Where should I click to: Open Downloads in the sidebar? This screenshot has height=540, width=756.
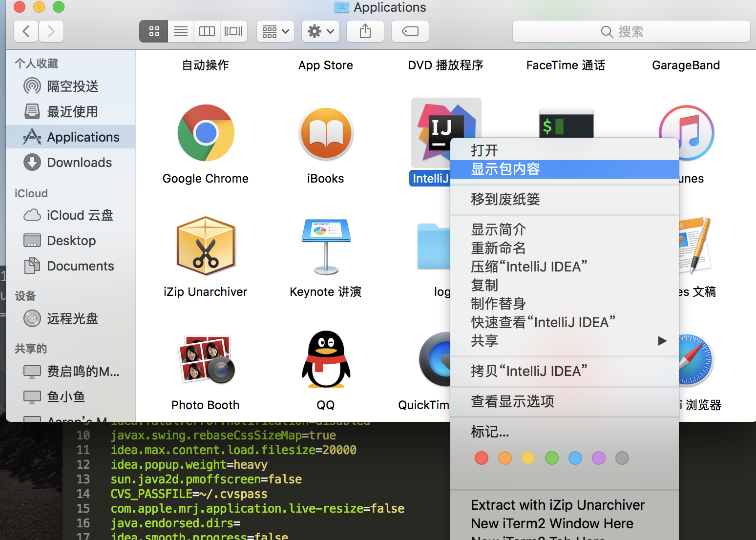[x=70, y=163]
